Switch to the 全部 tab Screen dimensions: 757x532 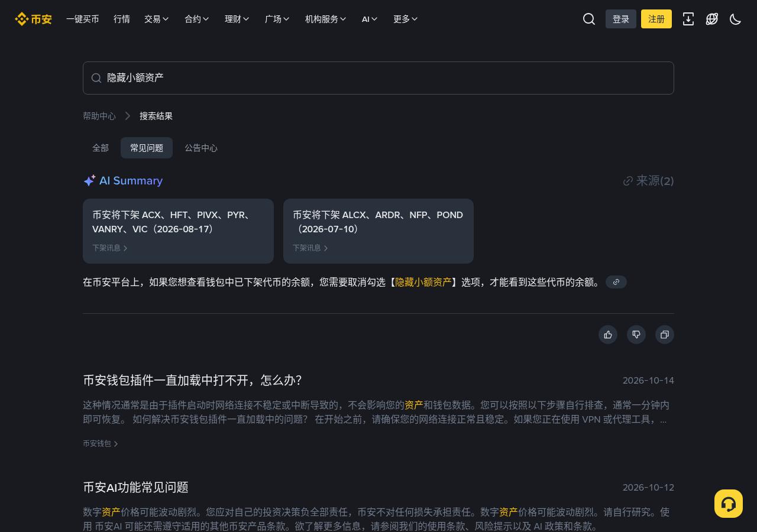click(101, 148)
